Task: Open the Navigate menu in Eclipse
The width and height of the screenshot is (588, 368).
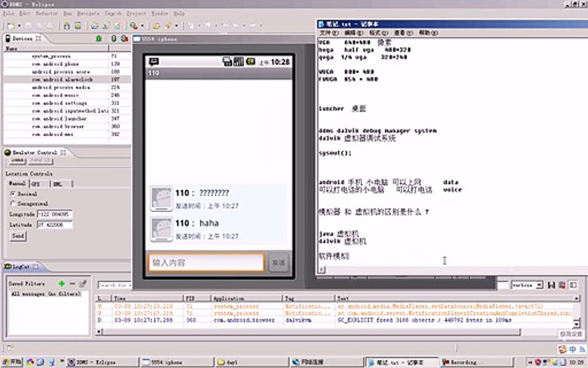Action: [88, 13]
